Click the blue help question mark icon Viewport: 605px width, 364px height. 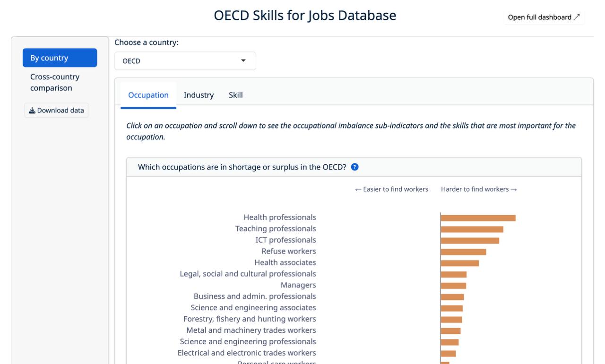pyautogui.click(x=355, y=167)
